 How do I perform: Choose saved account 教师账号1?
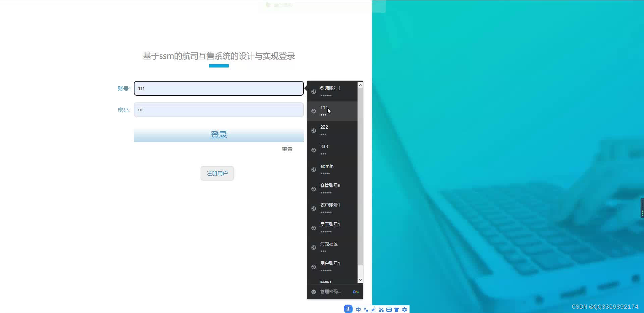(x=332, y=91)
